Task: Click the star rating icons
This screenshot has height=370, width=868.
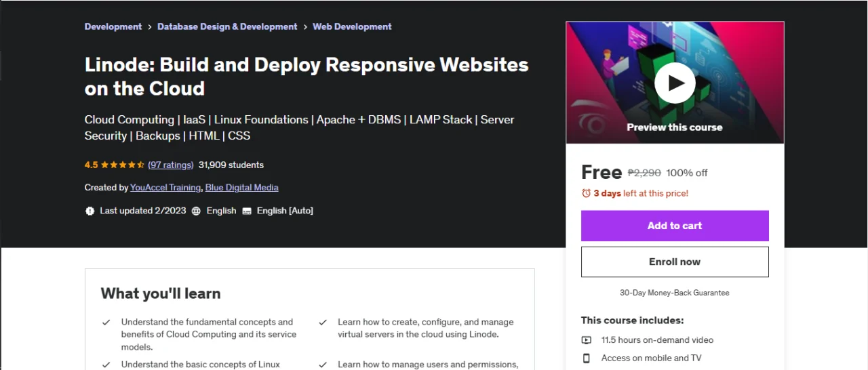Action: coord(123,165)
